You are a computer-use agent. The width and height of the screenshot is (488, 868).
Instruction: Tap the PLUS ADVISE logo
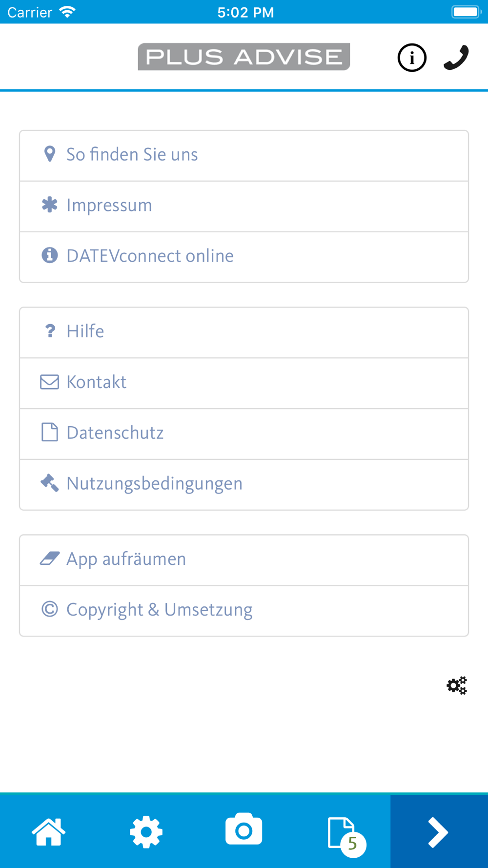tap(244, 57)
